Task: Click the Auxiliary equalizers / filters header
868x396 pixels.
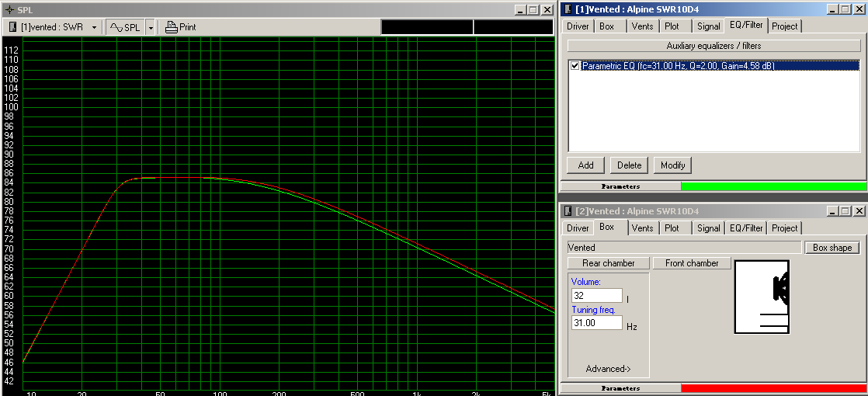Action: 713,46
